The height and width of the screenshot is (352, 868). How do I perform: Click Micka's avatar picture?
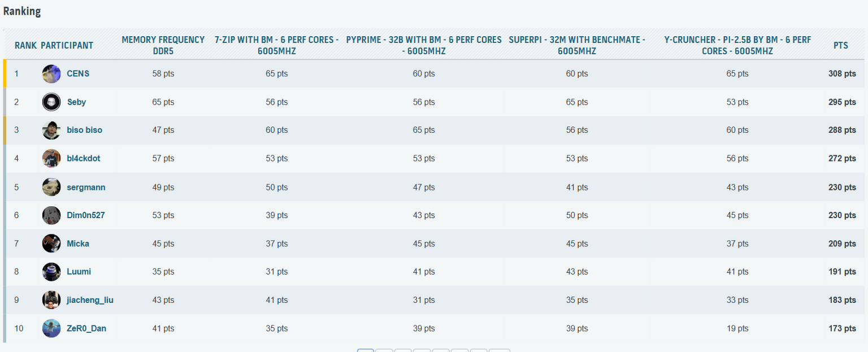point(51,244)
